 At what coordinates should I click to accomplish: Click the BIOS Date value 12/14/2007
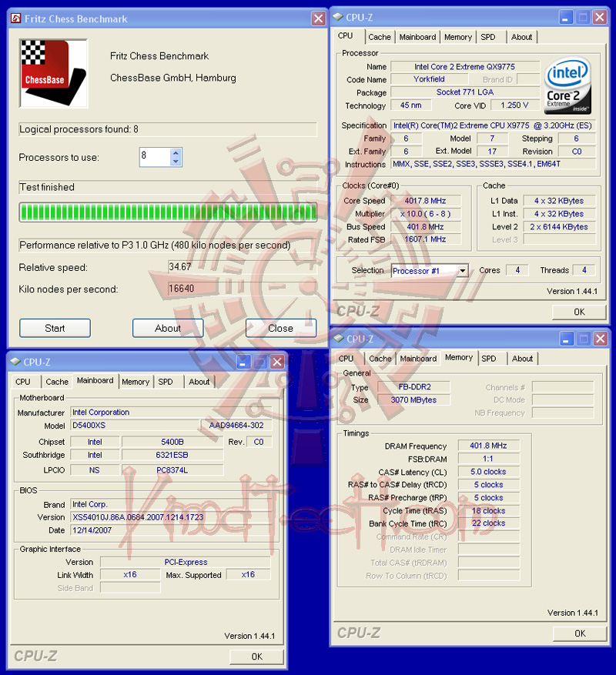click(171, 530)
